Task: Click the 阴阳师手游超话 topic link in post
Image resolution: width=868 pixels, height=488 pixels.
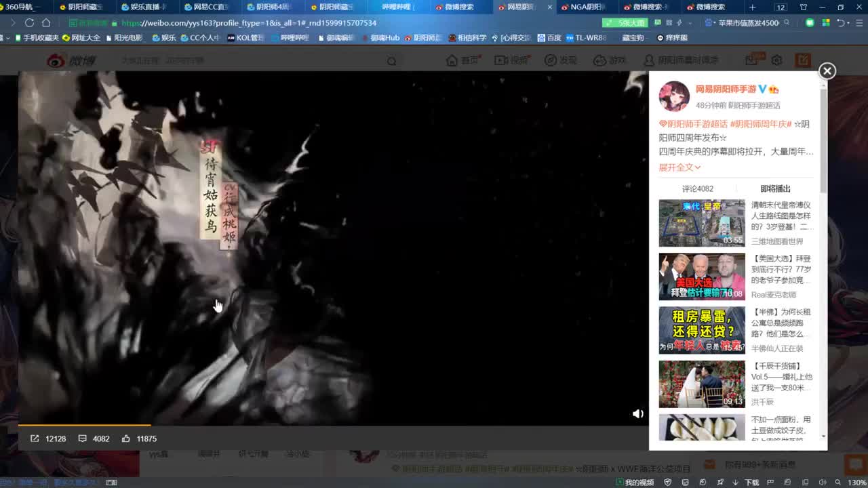Action: click(694, 124)
